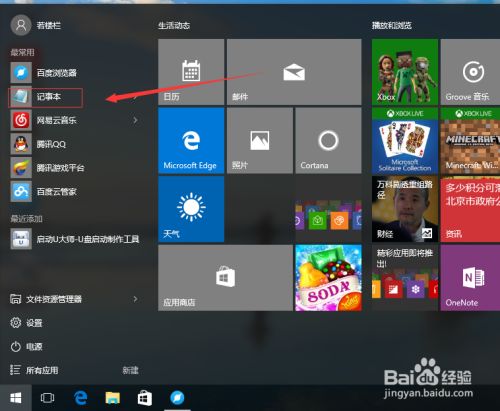Open Settings from Start menu
Viewport: 500px width, 411px height.
point(26,323)
